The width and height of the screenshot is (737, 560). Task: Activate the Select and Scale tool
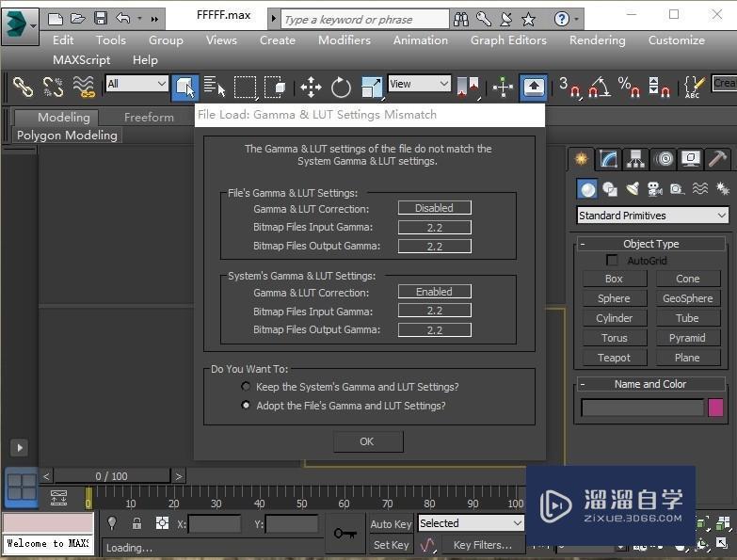372,88
